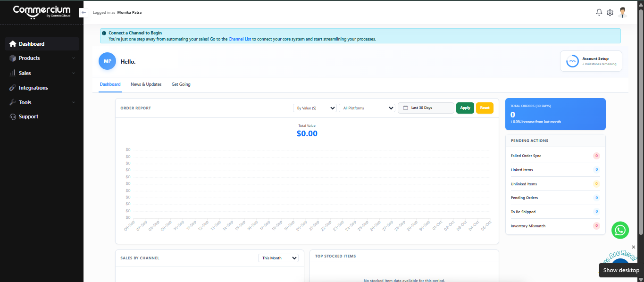Open the user profile avatar

coord(623,13)
